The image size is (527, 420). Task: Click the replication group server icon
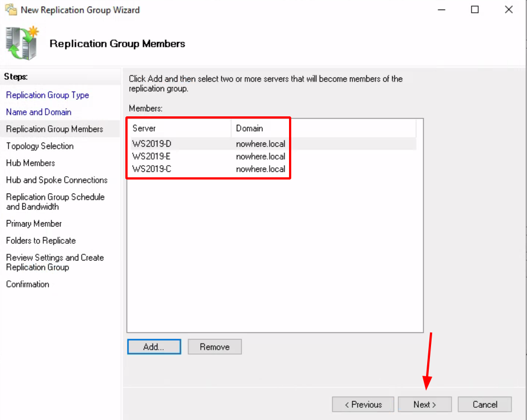22,43
